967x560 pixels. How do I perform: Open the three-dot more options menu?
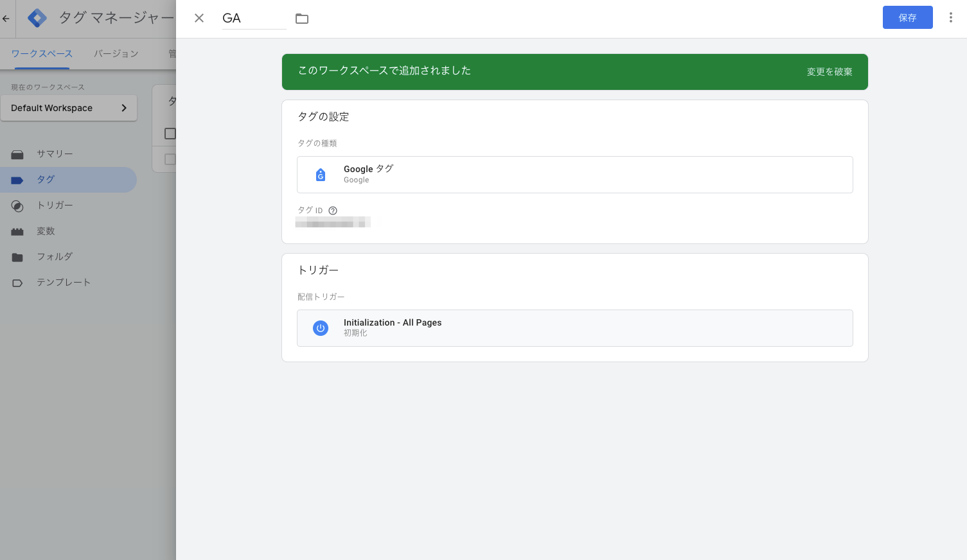tap(950, 18)
